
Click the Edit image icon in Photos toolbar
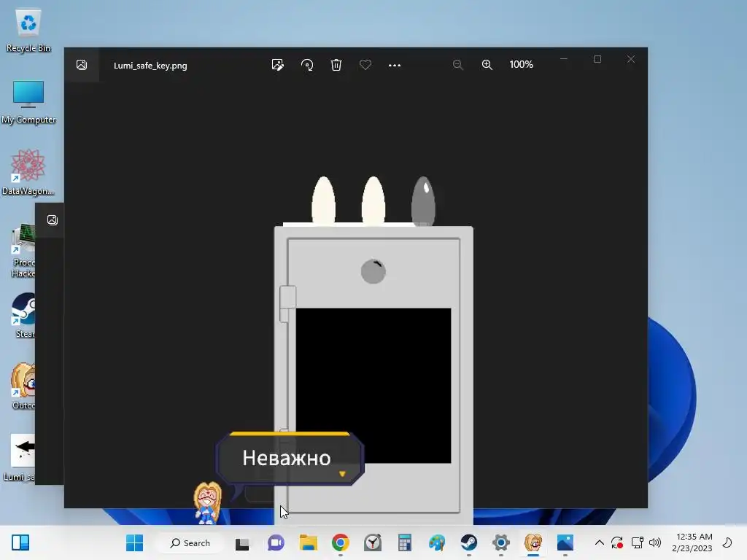click(277, 65)
